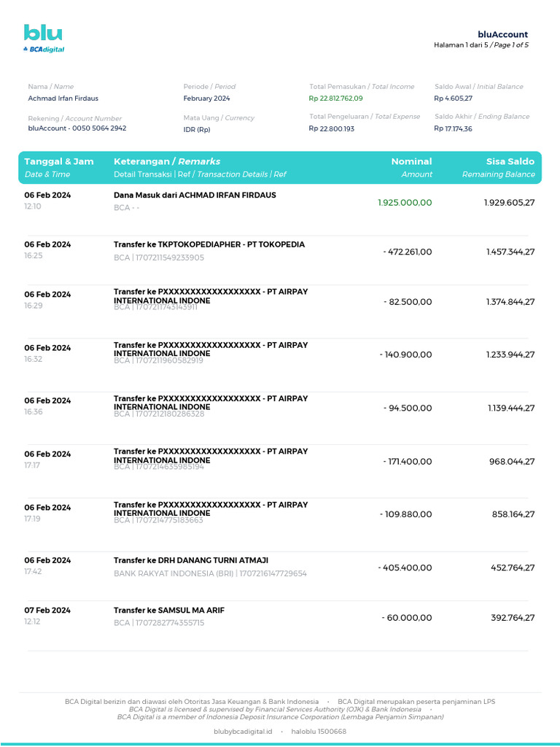Select remaining balance 1.139.444,27

click(511, 409)
